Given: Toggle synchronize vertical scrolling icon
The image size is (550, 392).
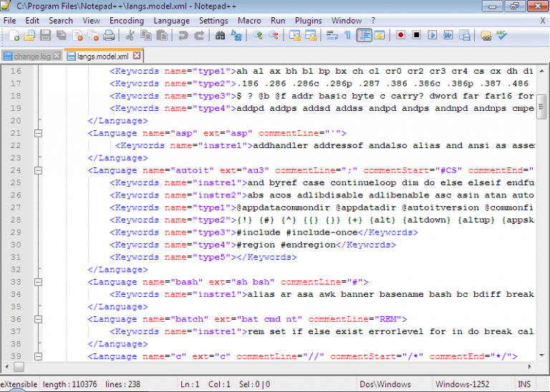Looking at the screenshot, I should pos(294,35).
